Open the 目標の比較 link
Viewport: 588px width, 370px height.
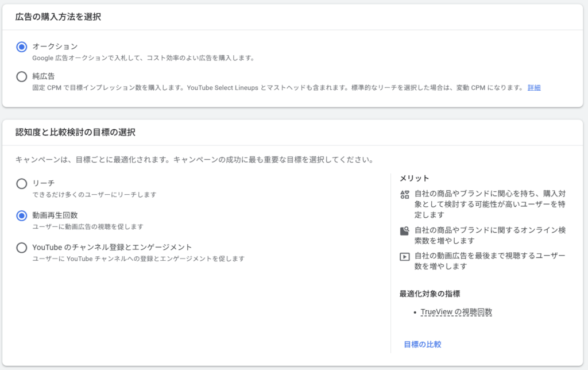point(422,344)
